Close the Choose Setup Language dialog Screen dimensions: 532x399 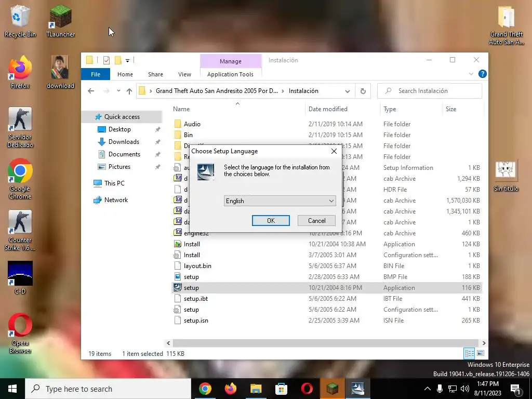334,151
